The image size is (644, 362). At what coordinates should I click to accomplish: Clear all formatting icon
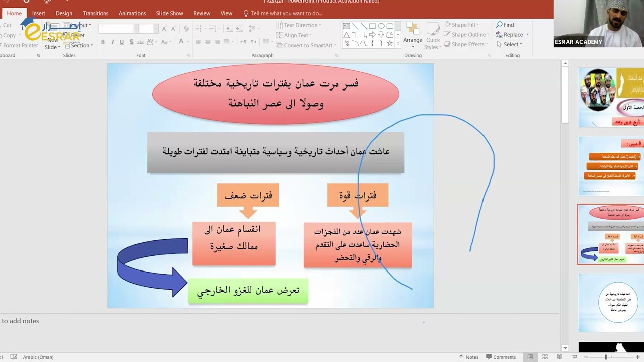(x=186, y=29)
